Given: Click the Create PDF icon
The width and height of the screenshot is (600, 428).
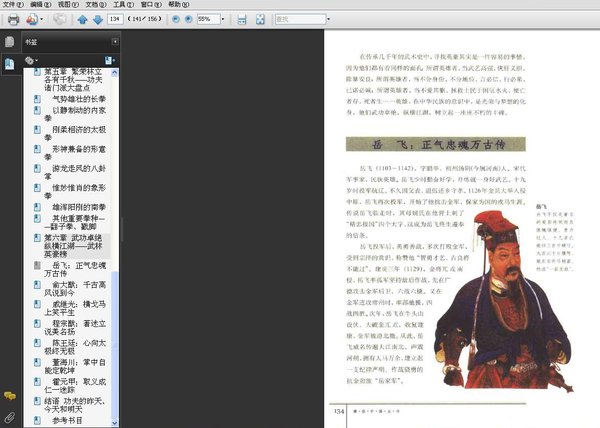Looking at the screenshot, I should 32,19.
